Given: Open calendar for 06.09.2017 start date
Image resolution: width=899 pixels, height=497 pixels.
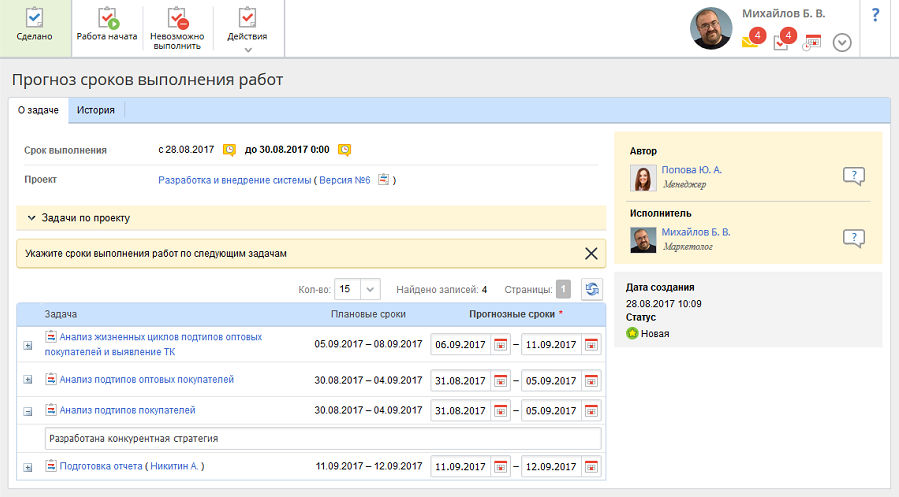Looking at the screenshot, I should click(x=501, y=345).
